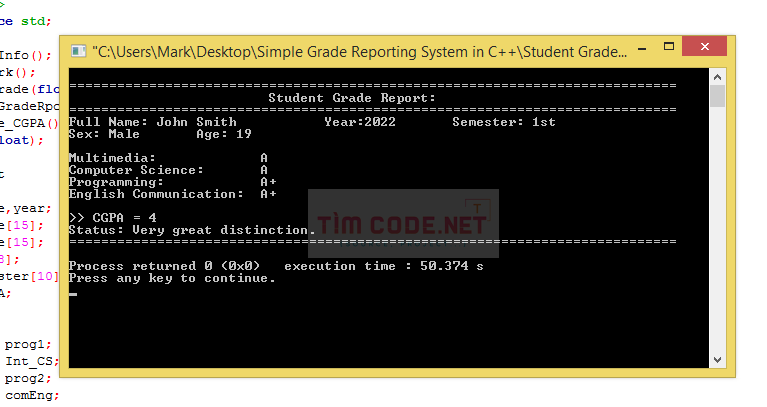This screenshot has height=407, width=767.
Task: Click the 'Computer Science:' grade line
Action: [168, 170]
